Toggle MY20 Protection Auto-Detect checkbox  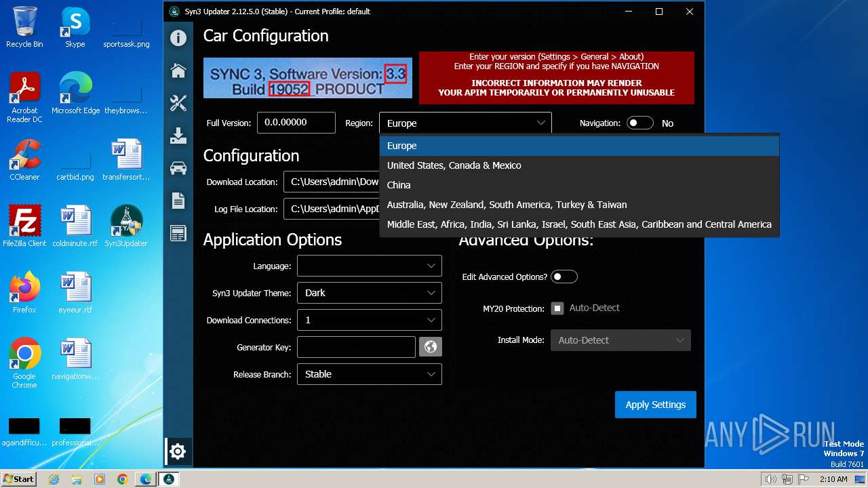pyautogui.click(x=557, y=308)
